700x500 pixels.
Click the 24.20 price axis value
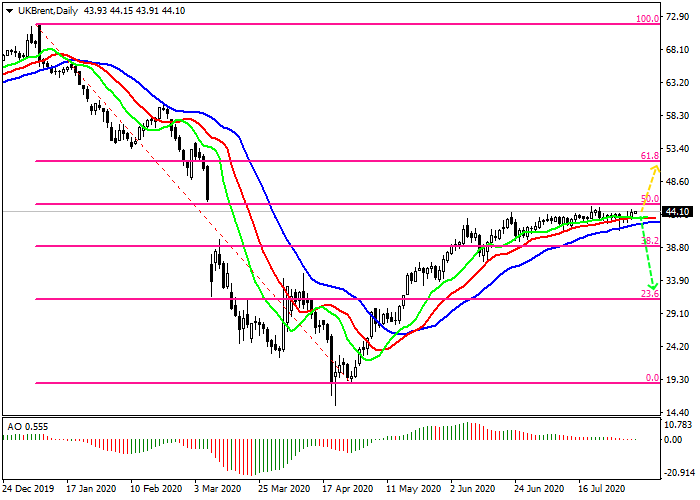tap(677, 347)
